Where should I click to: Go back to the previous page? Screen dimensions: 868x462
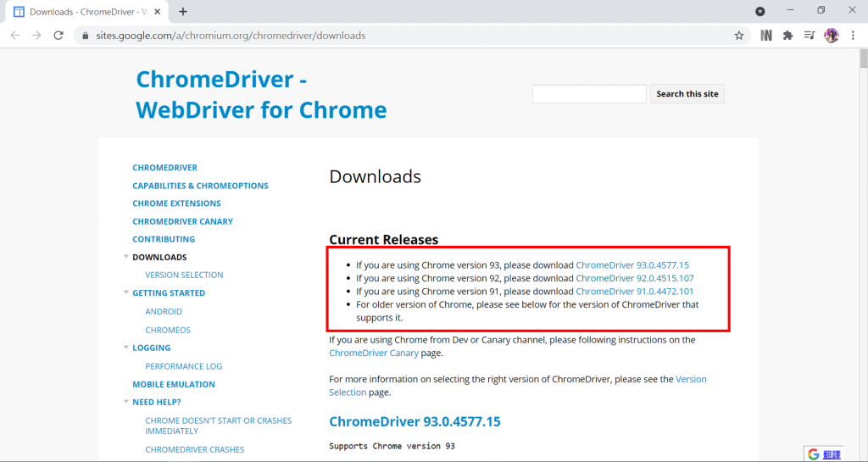point(15,36)
